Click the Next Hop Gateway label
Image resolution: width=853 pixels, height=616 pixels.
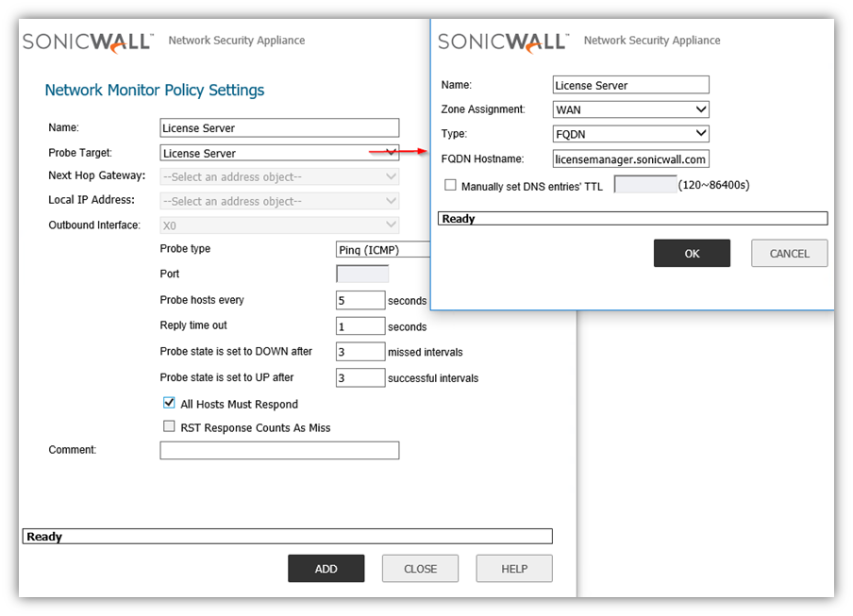click(x=97, y=175)
